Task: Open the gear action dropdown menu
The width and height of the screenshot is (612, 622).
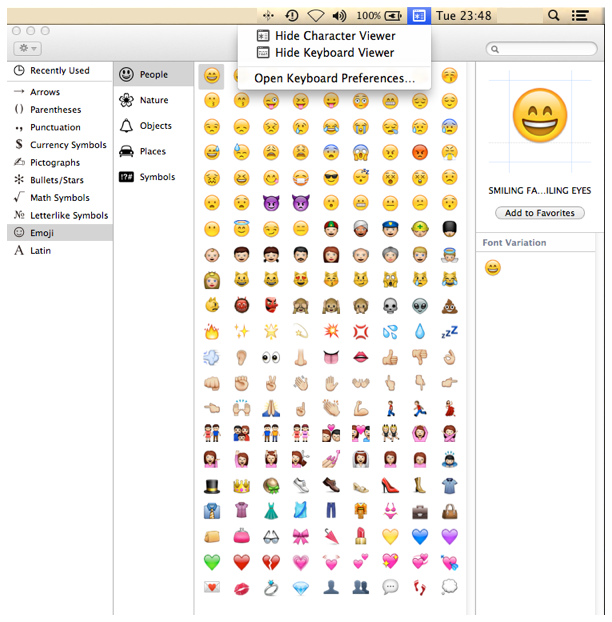Action: (28, 48)
